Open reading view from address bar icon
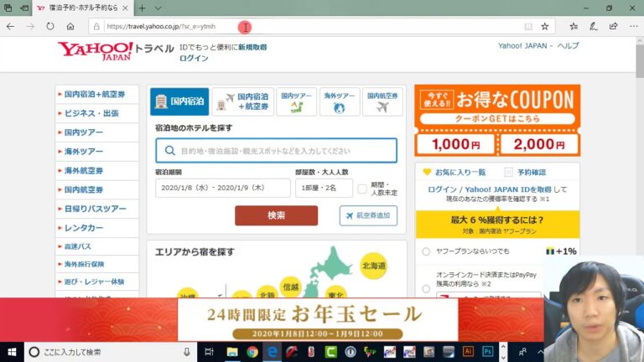644x362 pixels. [x=528, y=27]
